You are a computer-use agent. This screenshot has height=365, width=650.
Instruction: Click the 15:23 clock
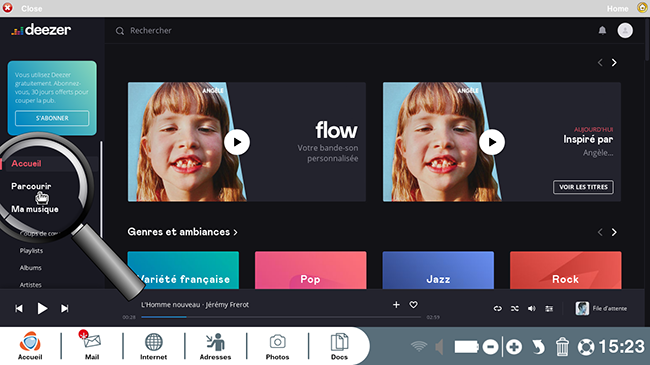pos(622,347)
